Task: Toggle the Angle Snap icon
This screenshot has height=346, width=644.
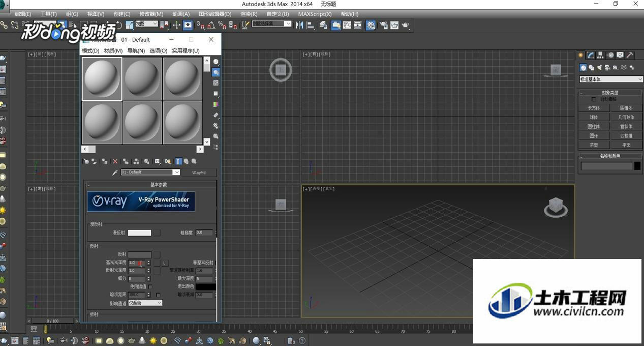Action: 211,25
